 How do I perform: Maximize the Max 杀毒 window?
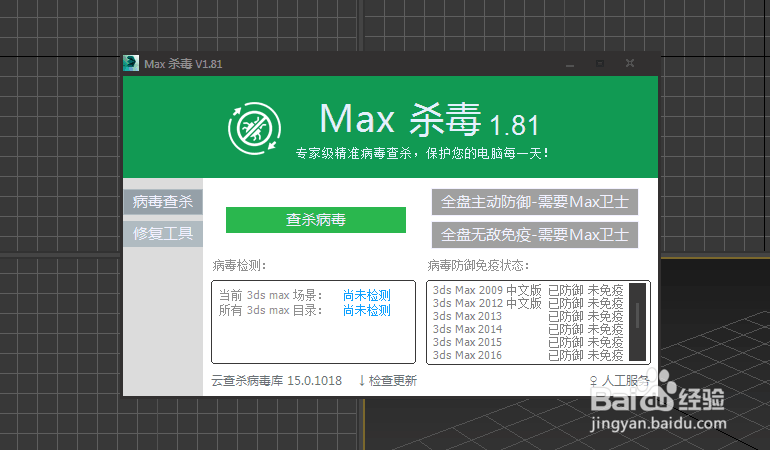tap(600, 64)
